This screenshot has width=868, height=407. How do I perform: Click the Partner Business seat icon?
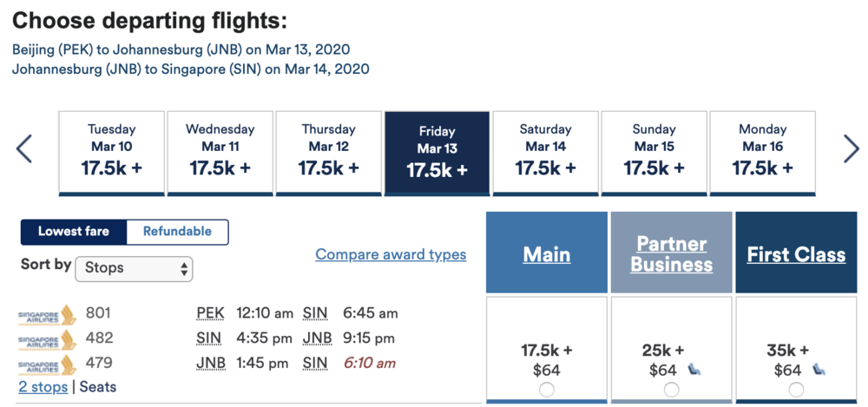693,370
